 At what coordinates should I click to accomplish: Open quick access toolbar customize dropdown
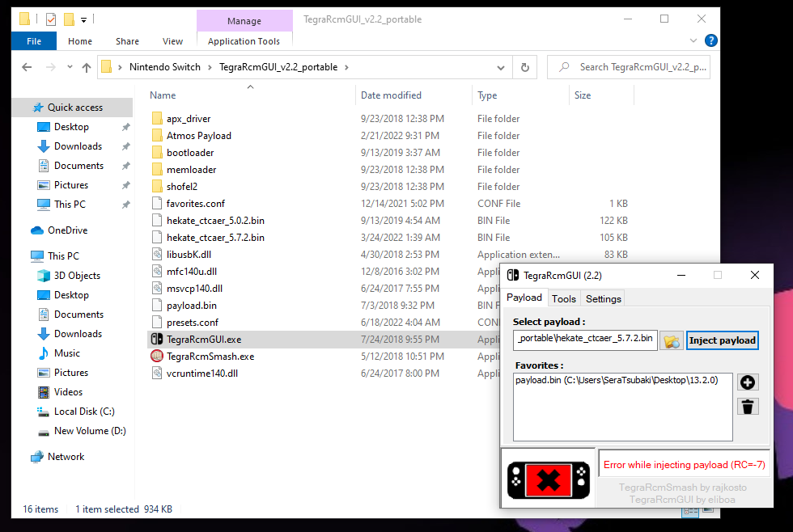click(83, 19)
